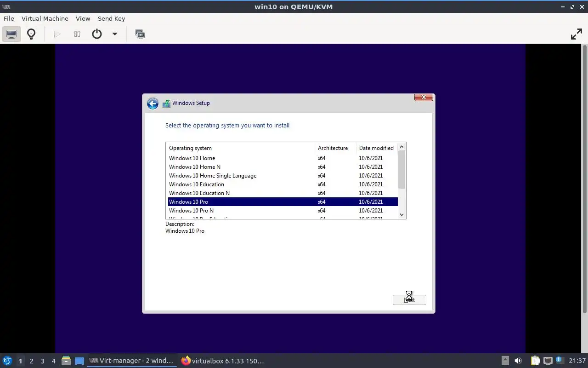Open the View menu
The width and height of the screenshot is (588, 368).
tap(83, 18)
